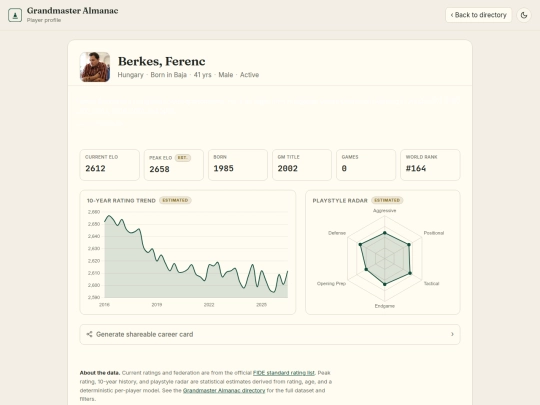Go back to directory
Image resolution: width=540 pixels, height=405 pixels.
coord(478,15)
